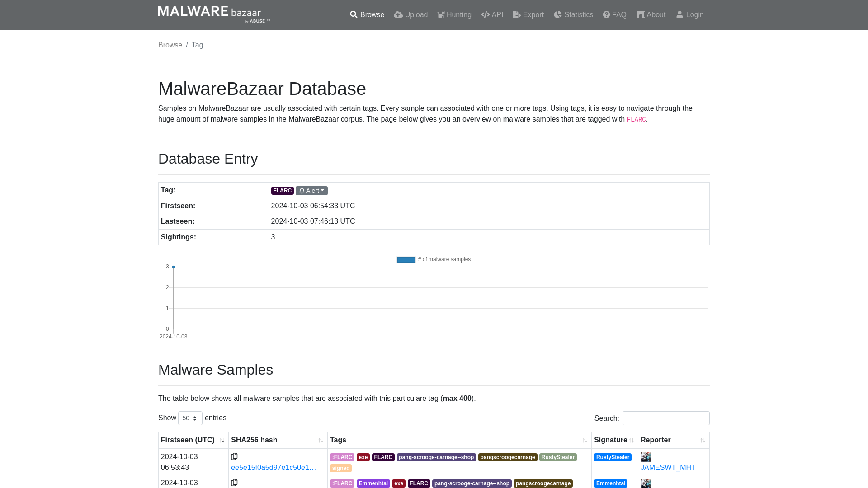Image resolution: width=868 pixels, height=488 pixels.
Task: Click the :FLARC tag in second row
Action: click(x=342, y=483)
